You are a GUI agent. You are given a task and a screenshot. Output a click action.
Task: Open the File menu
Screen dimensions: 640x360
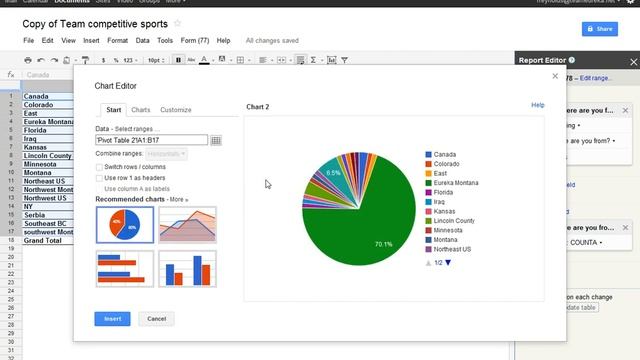(29, 40)
